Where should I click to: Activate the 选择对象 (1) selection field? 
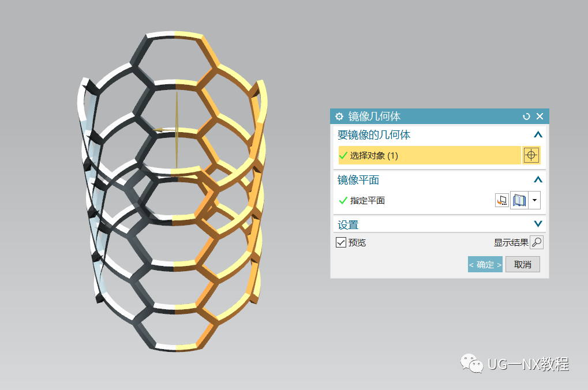(430, 155)
